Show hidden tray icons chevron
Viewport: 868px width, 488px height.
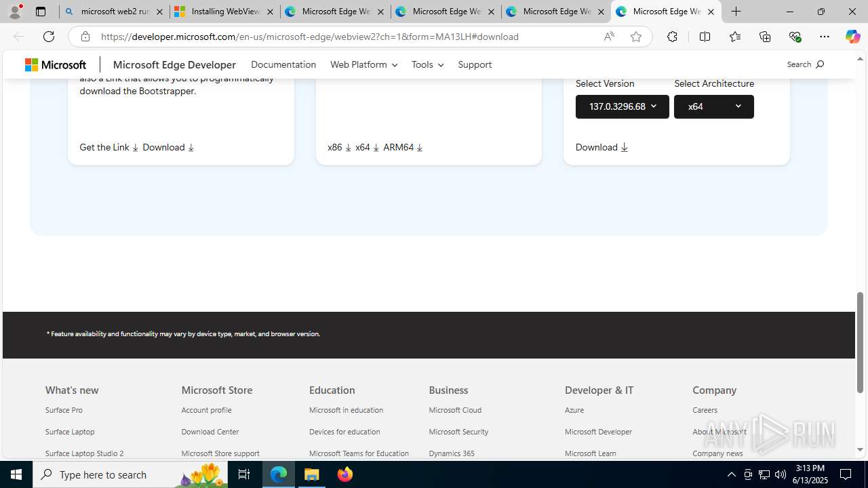(731, 474)
